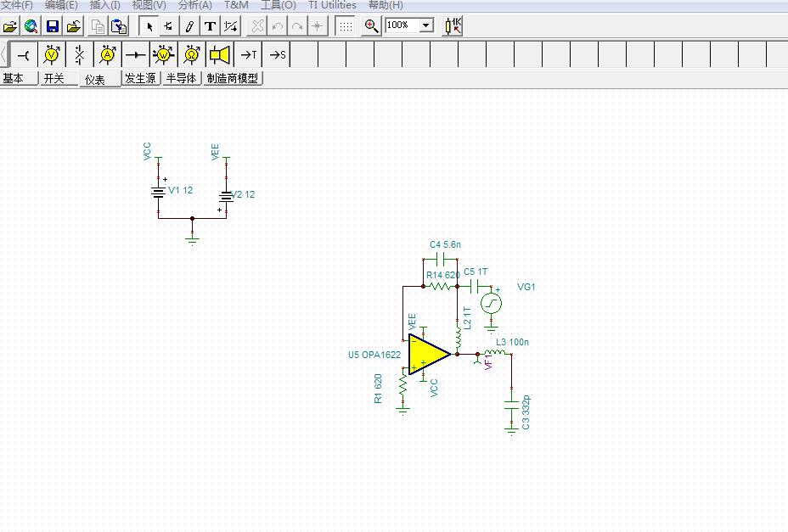Select the pencil draw tool
The height and width of the screenshot is (532, 788).
pos(189,26)
